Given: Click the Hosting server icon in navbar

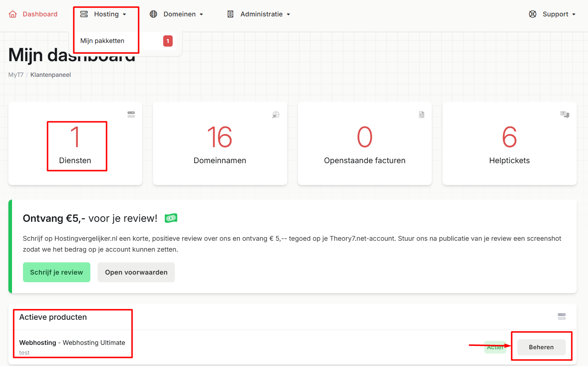Looking at the screenshot, I should click(x=84, y=14).
